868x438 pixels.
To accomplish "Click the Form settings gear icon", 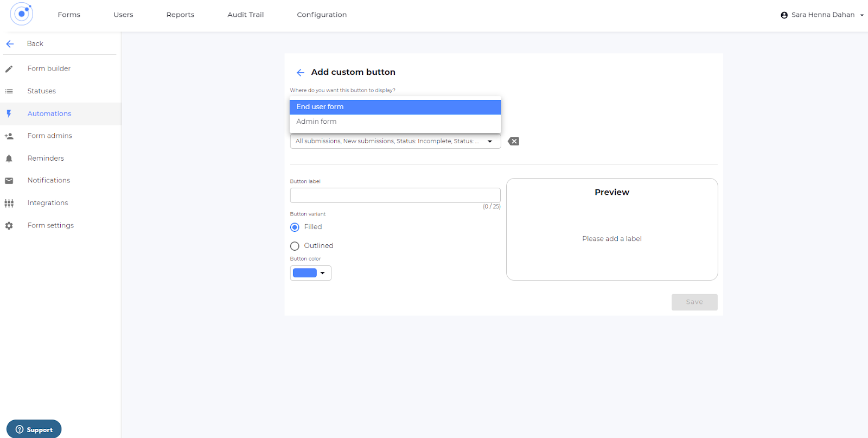I will 9,226.
